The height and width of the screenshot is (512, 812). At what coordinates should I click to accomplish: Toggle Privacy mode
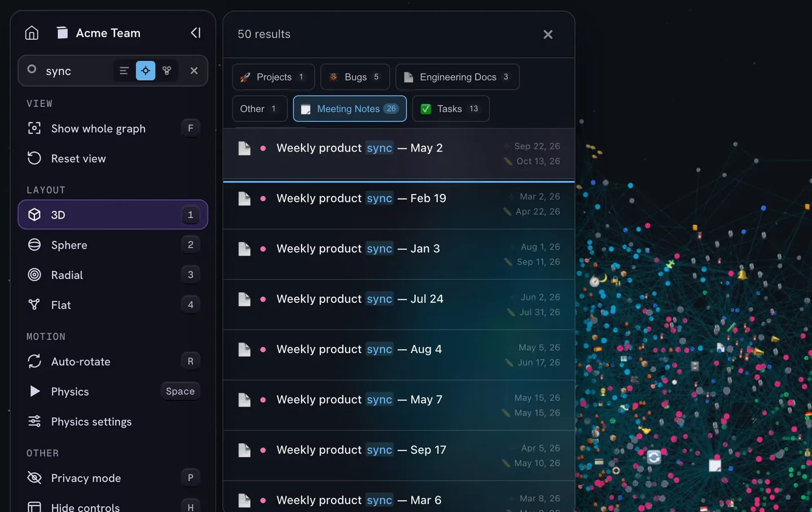coord(113,478)
